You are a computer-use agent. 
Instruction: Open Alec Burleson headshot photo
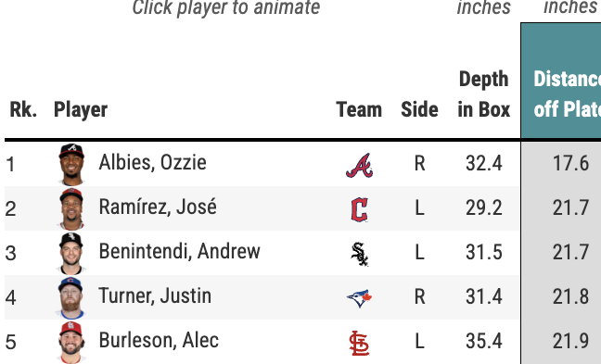[x=71, y=342]
